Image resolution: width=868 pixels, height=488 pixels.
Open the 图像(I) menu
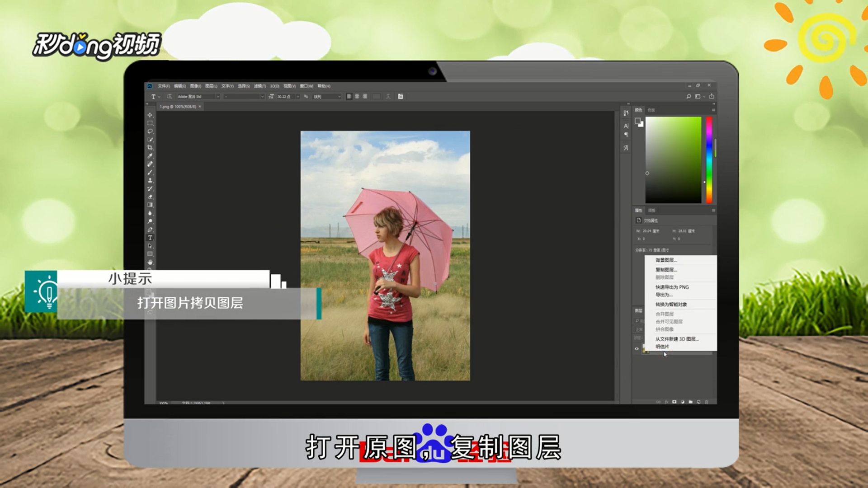(195, 86)
